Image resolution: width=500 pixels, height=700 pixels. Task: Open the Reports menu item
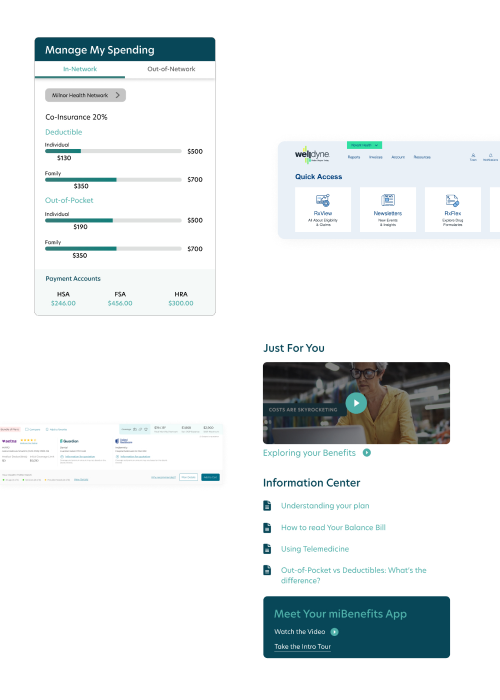pos(354,157)
